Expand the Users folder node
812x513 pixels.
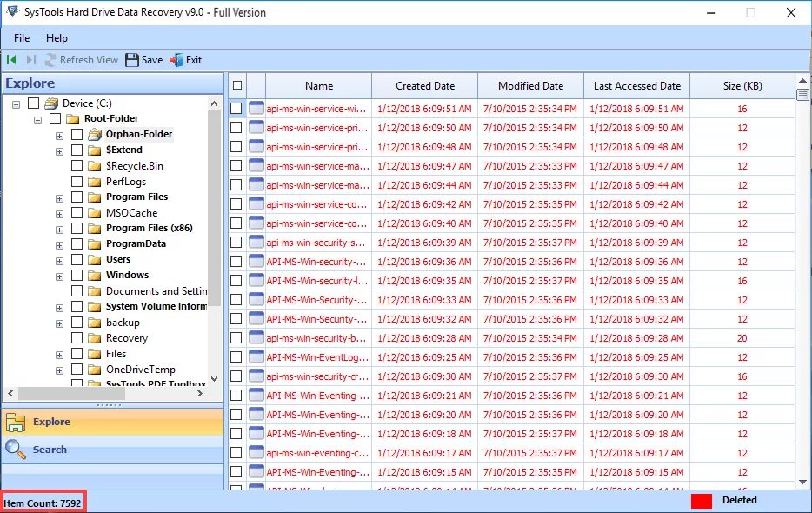click(60, 261)
